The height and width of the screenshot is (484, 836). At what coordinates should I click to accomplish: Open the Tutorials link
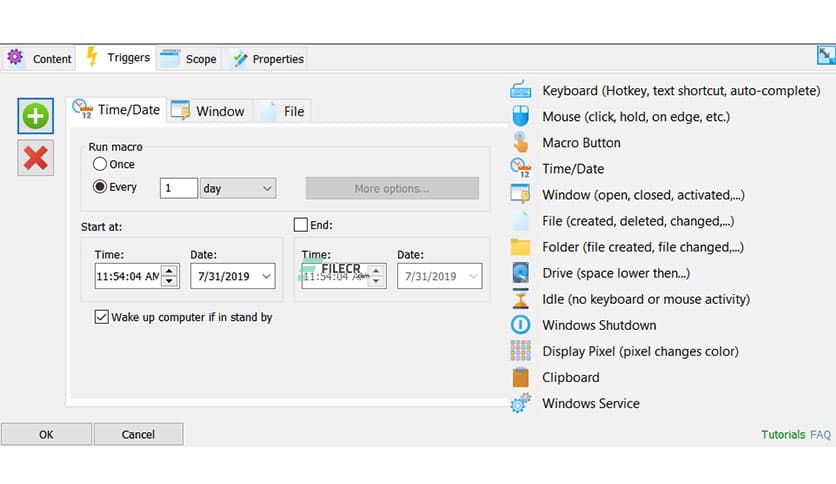[x=783, y=434]
